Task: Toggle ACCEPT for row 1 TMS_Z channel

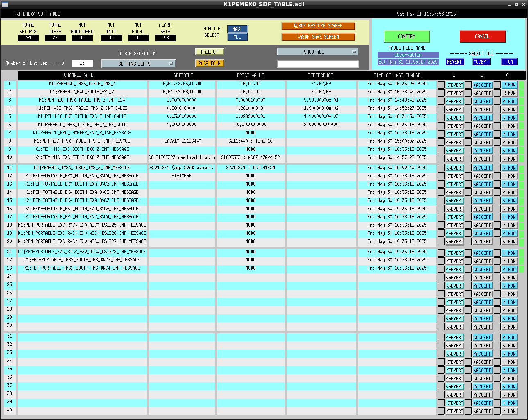Action: (483, 85)
